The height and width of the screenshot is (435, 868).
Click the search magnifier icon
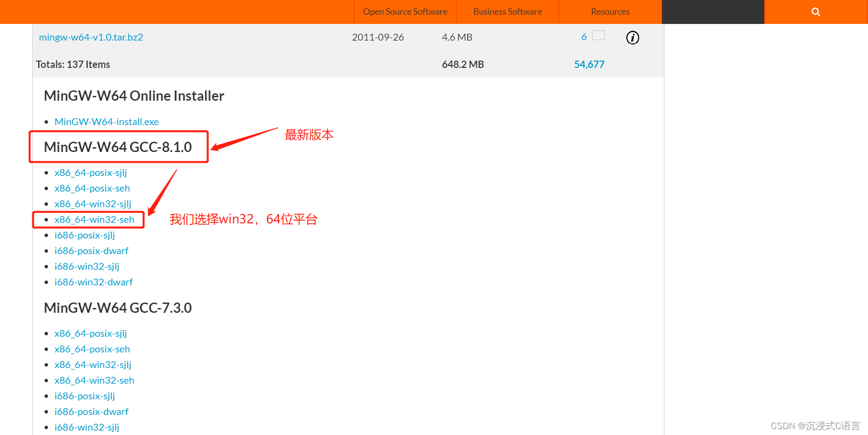tap(816, 12)
